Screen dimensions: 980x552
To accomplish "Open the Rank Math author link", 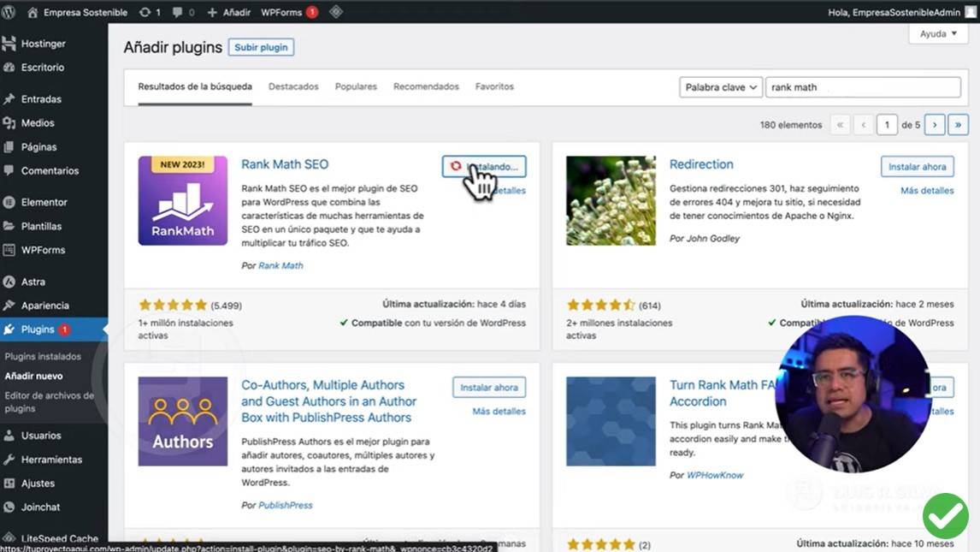I will tap(280, 265).
